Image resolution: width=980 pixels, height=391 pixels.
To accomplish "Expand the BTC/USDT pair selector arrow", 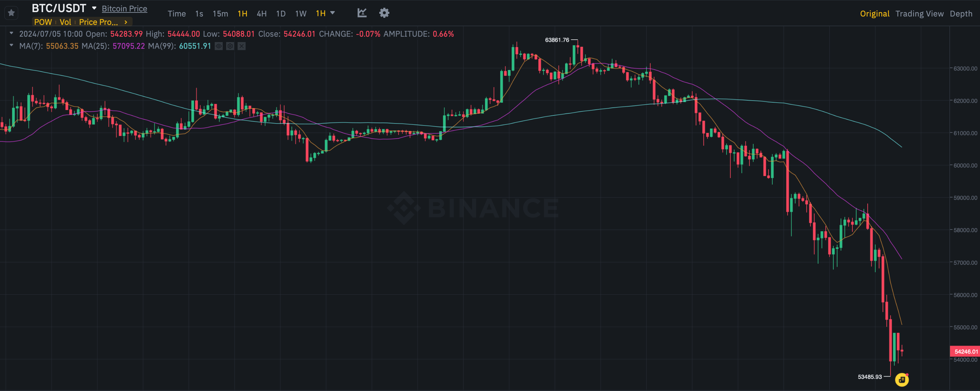I will coord(94,8).
